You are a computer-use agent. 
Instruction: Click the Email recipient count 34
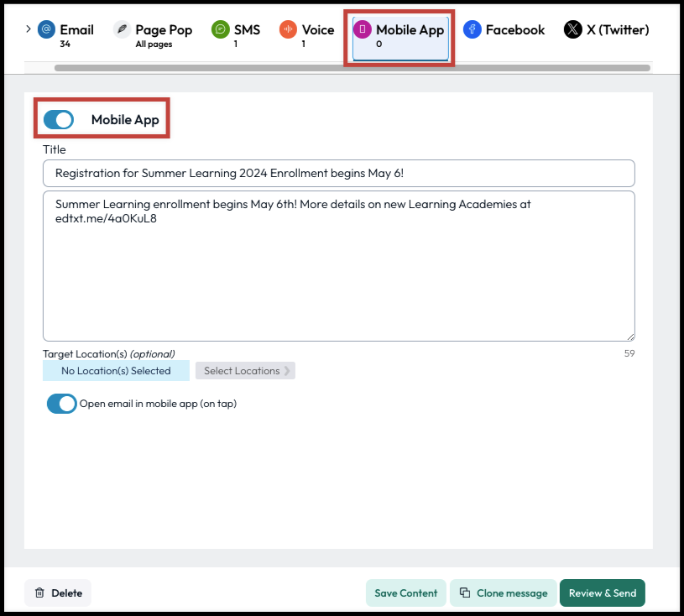65,44
